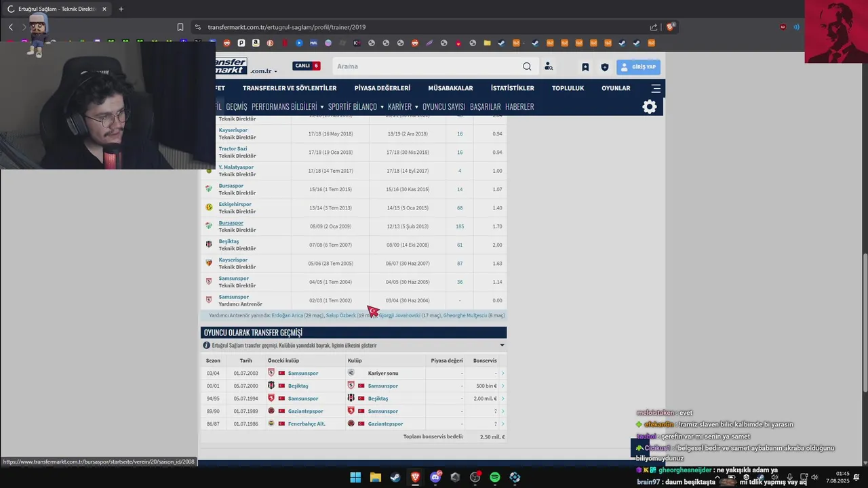Image resolution: width=868 pixels, height=488 pixels.
Task: Open File Explorer from taskbar
Action: click(375, 477)
